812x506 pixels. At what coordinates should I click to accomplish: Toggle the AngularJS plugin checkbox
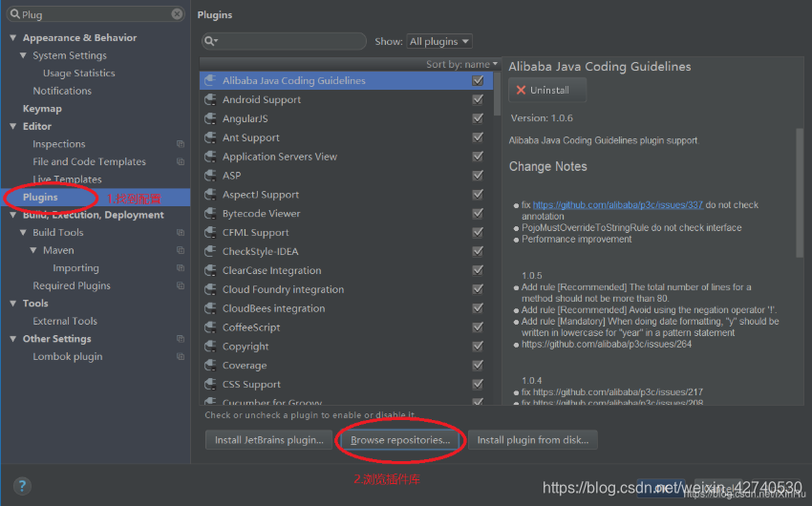478,118
